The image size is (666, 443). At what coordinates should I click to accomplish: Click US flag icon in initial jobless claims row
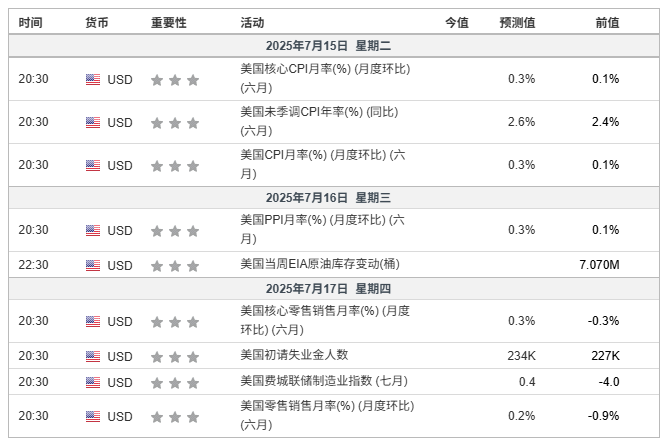click(x=93, y=356)
